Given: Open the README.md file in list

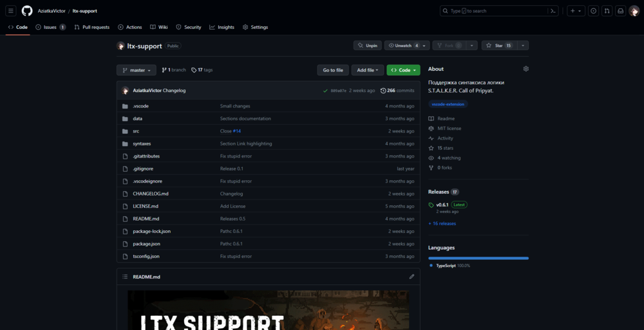Looking at the screenshot, I should click(146, 219).
